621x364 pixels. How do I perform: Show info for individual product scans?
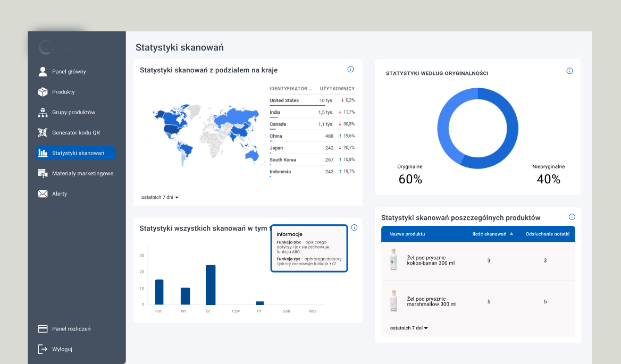572,217
